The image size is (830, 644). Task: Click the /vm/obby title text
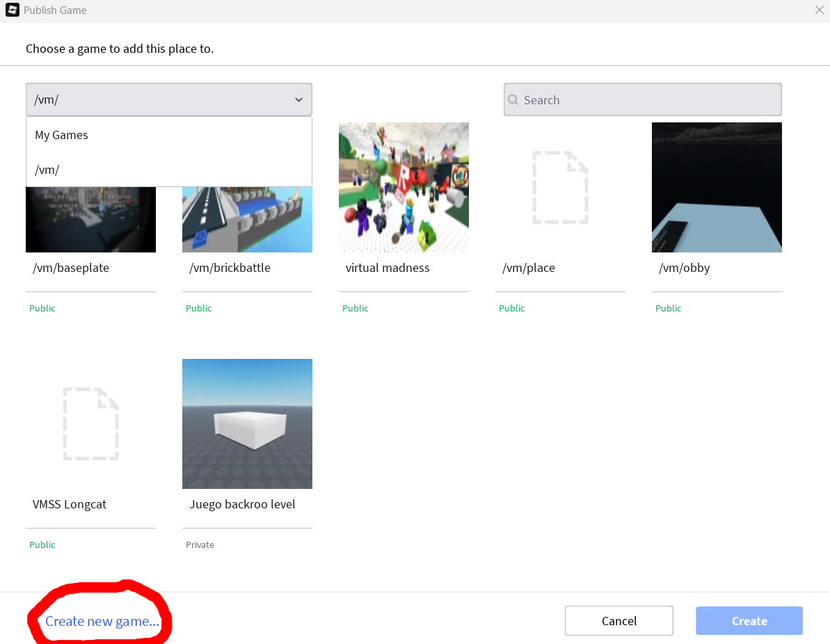click(684, 268)
